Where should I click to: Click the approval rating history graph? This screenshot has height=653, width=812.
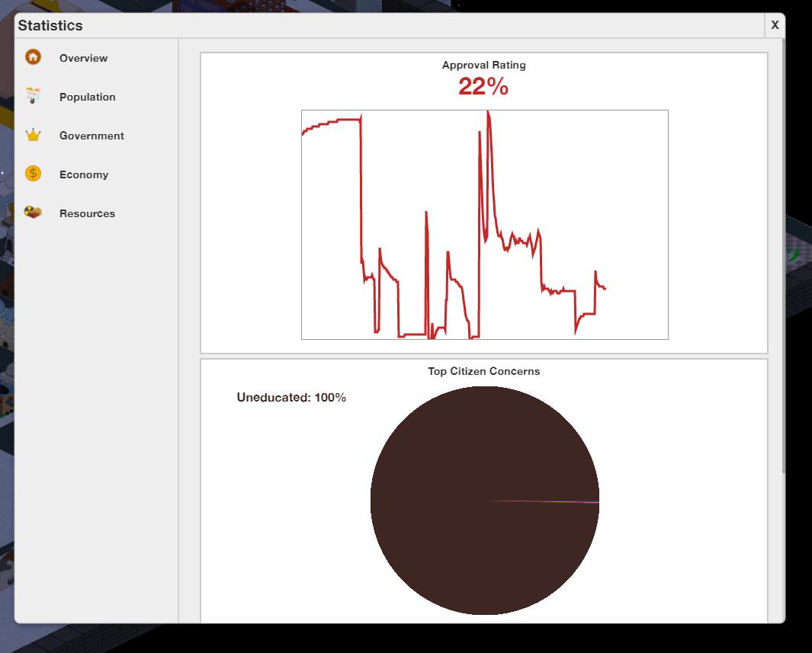pos(485,225)
